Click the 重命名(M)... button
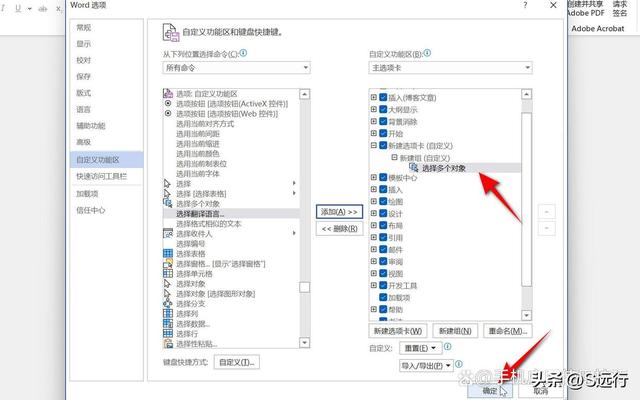This screenshot has width=640, height=400. coord(508,331)
